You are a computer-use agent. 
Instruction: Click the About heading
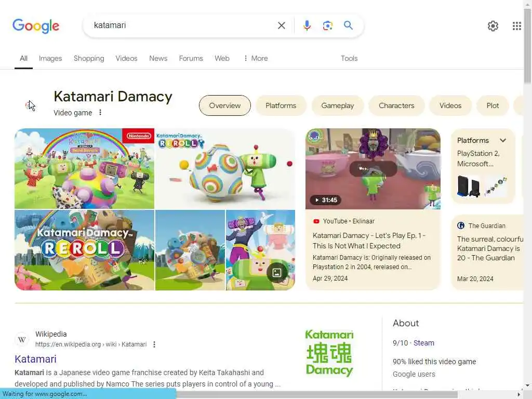pyautogui.click(x=406, y=323)
